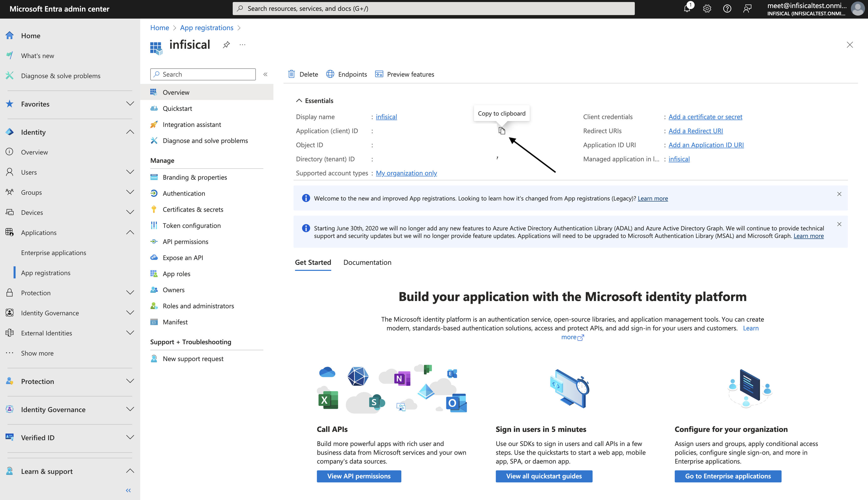This screenshot has width=868, height=500.
Task: Click the Home link in the breadcrumb
Action: 160,28
